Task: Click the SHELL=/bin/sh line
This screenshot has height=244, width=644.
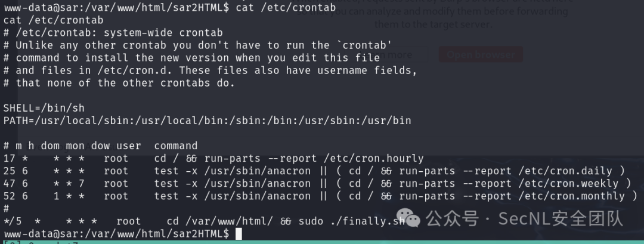Action: (44, 108)
